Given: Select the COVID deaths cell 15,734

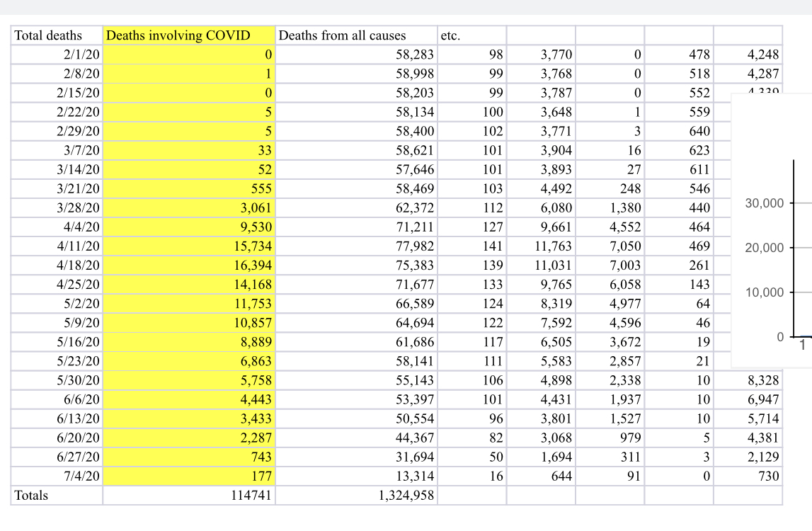Looking at the screenshot, I should tap(189, 246).
